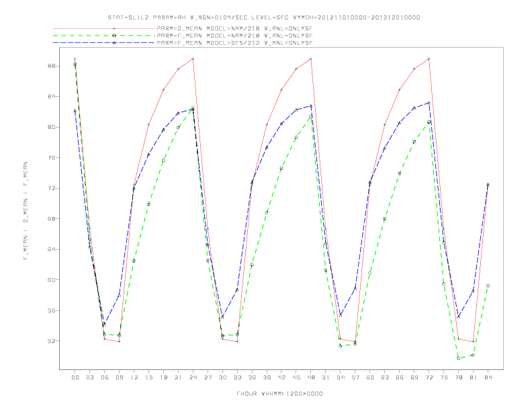The height and width of the screenshot is (411, 532).
Task: Click the x-axis label FHOUR VHHMM:1200>0000
Action: 279,394
